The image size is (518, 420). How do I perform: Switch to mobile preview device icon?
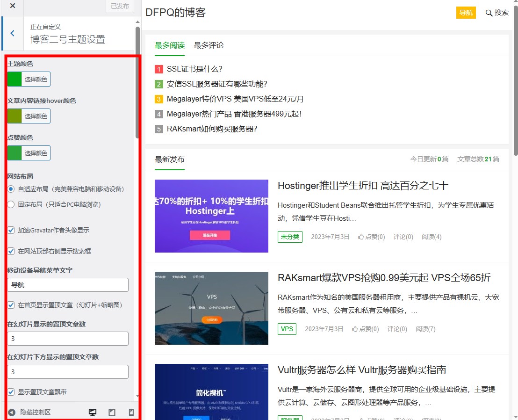[x=131, y=412]
